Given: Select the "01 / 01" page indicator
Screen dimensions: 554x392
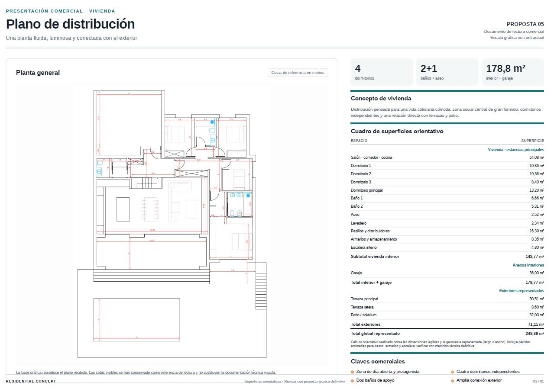Looking at the screenshot, I should 538,381.
